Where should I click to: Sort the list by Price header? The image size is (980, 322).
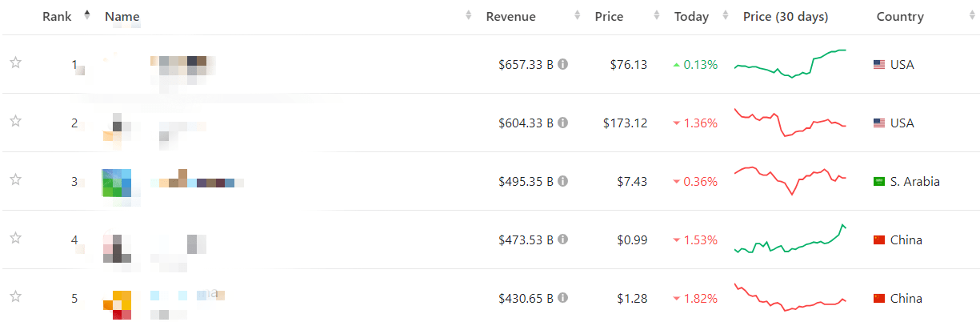point(609,17)
